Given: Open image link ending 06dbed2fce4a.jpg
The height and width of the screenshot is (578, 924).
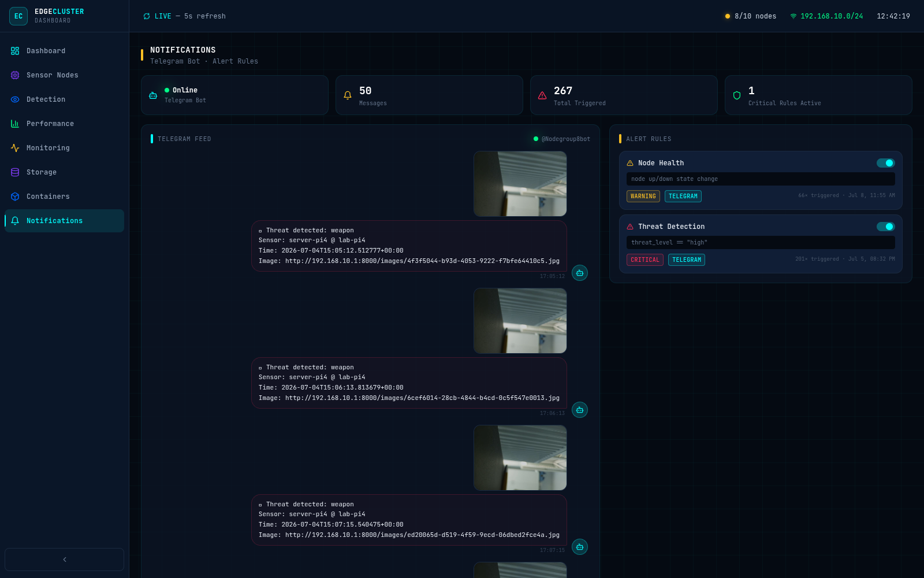Looking at the screenshot, I should click(422, 535).
